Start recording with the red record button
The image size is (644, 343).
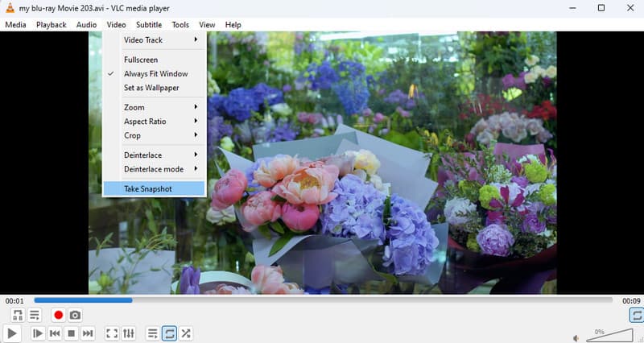(58, 315)
